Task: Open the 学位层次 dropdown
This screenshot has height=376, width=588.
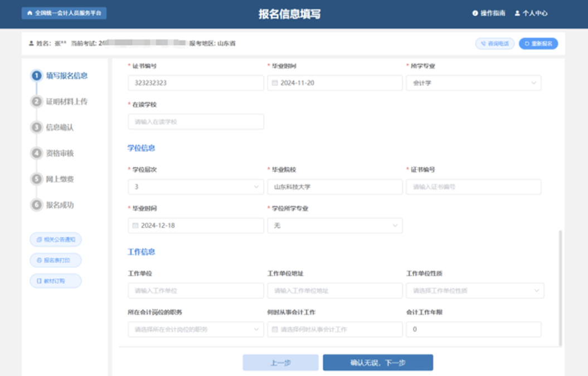Action: coord(257,186)
